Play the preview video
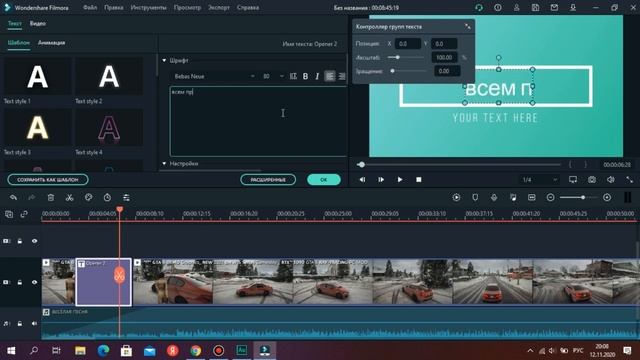 coord(400,180)
